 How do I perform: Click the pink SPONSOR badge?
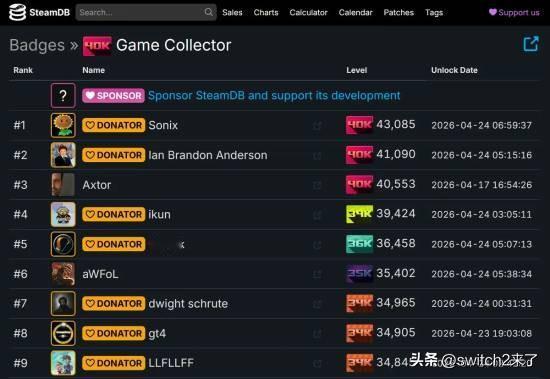pyautogui.click(x=113, y=95)
